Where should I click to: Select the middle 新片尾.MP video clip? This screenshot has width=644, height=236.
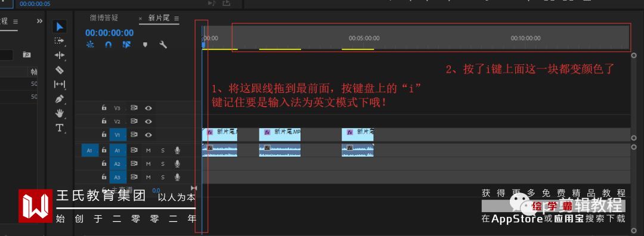click(x=280, y=135)
